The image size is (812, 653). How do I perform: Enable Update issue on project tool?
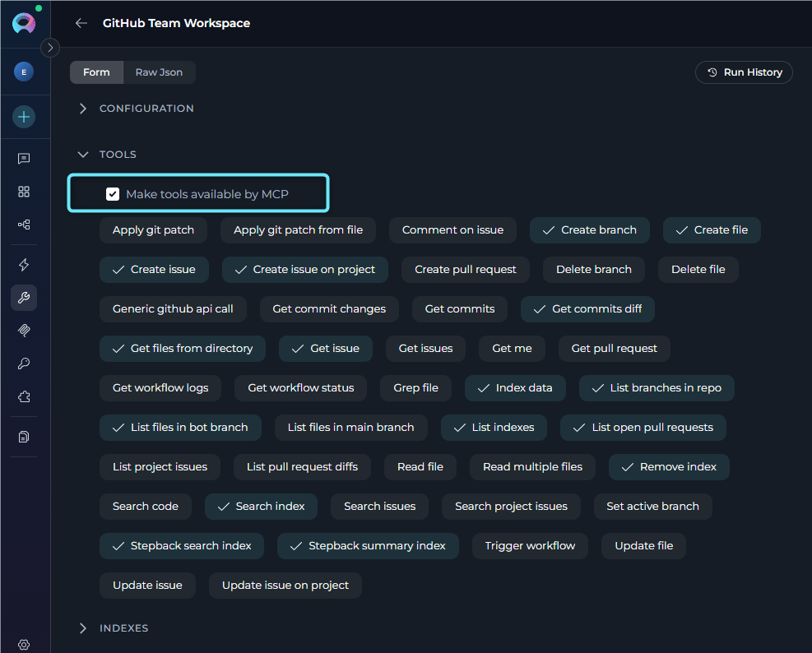[x=285, y=586]
